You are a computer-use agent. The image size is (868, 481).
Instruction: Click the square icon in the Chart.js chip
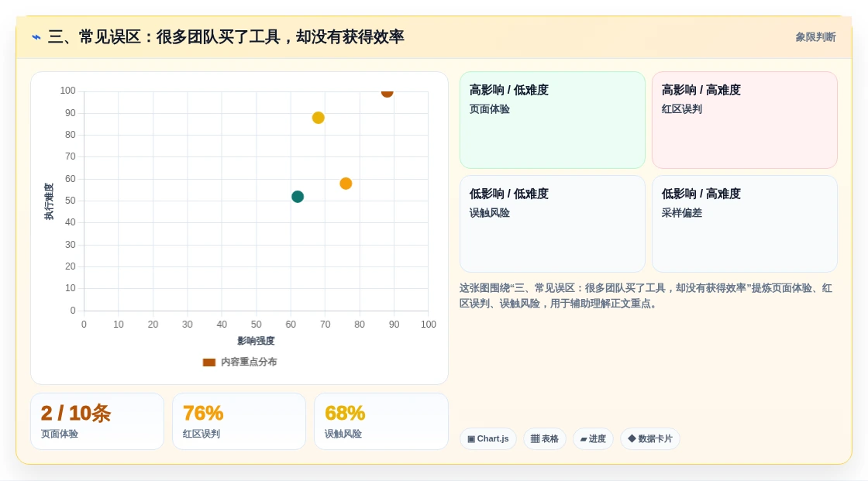(471, 439)
